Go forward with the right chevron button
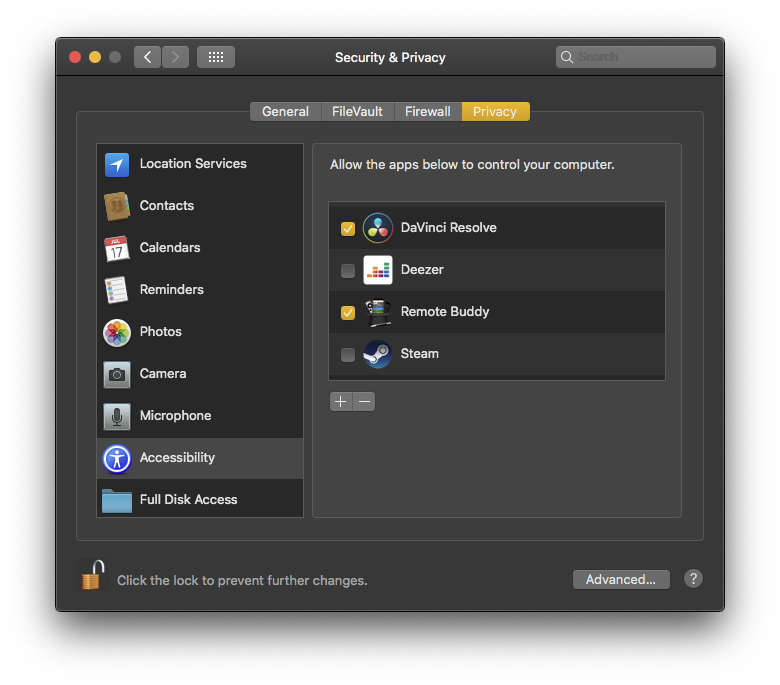Screen dimensions: 780x685 (175, 57)
